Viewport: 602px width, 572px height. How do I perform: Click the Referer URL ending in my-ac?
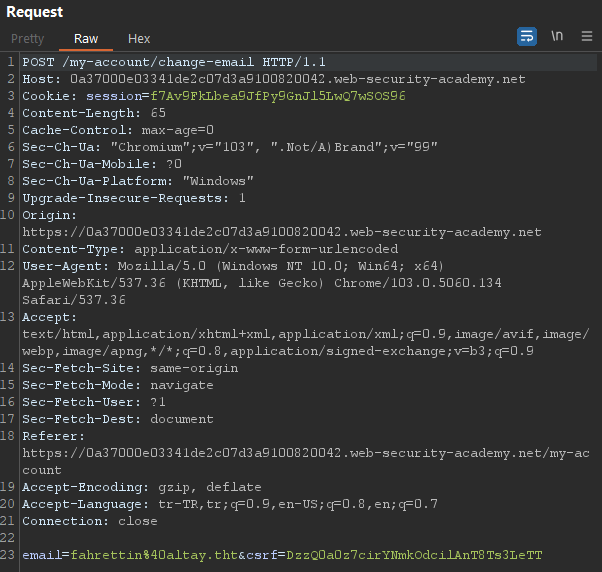(x=306, y=453)
